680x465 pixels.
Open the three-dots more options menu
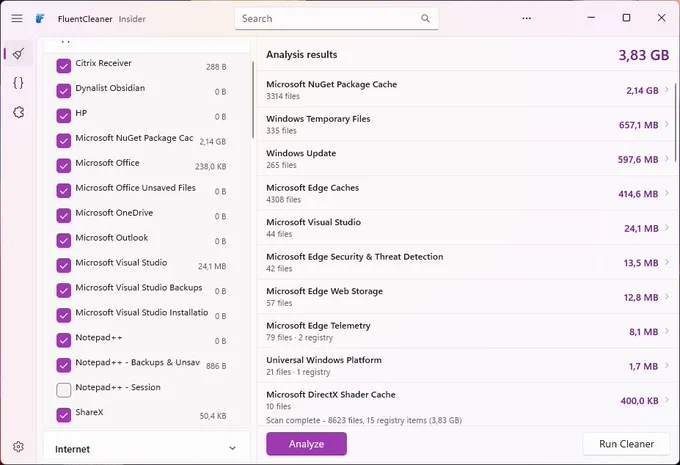526,18
